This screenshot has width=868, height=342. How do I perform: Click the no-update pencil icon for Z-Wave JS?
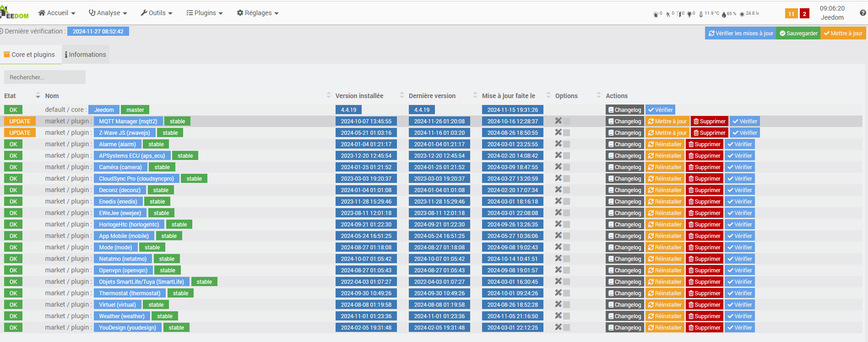point(558,132)
